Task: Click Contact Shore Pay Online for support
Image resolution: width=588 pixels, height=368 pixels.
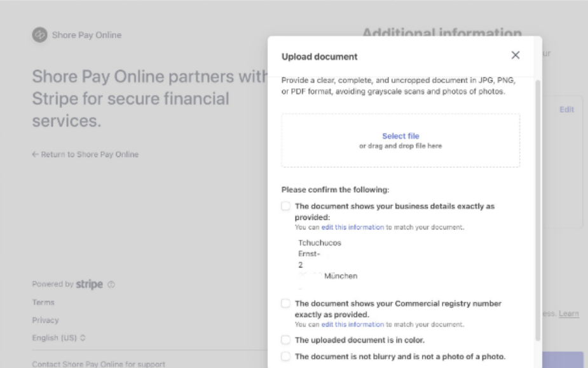Action: (x=99, y=364)
